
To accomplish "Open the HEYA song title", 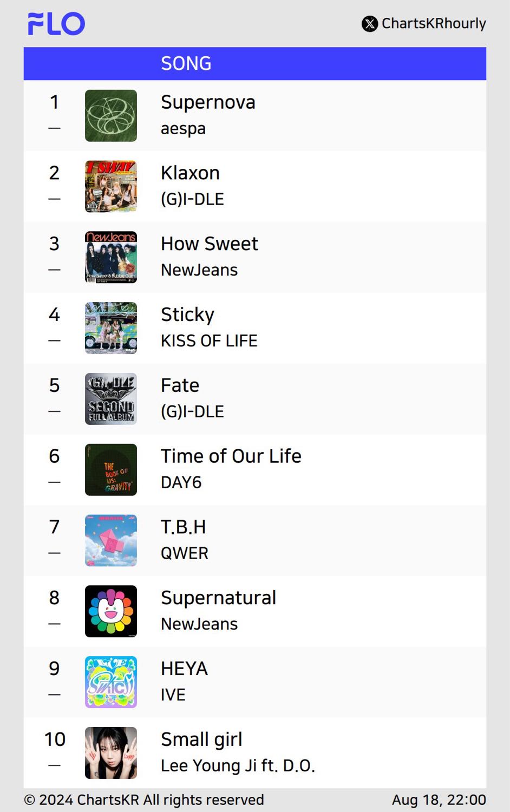I will (x=185, y=669).
